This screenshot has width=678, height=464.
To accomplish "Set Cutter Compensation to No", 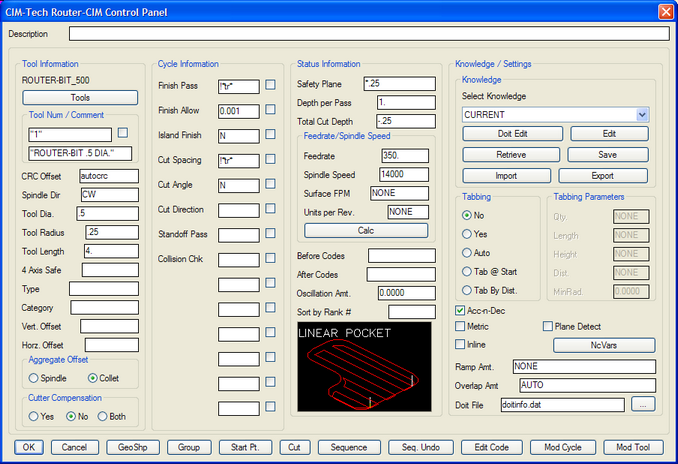I will [x=70, y=416].
